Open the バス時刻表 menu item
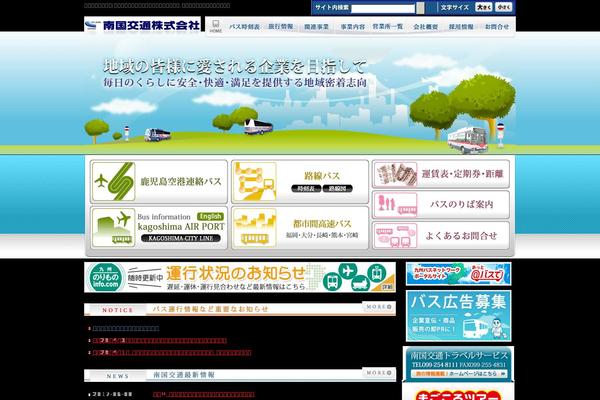The height and width of the screenshot is (400, 600). click(x=243, y=25)
